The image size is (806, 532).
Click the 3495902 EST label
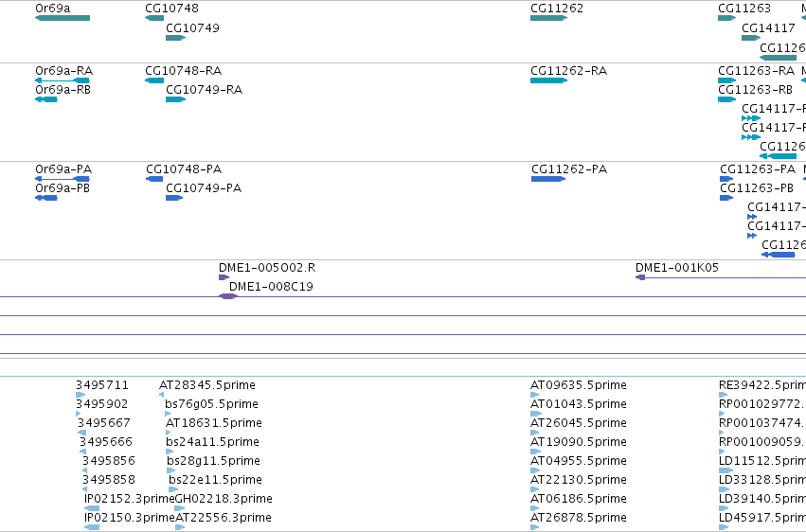click(101, 404)
